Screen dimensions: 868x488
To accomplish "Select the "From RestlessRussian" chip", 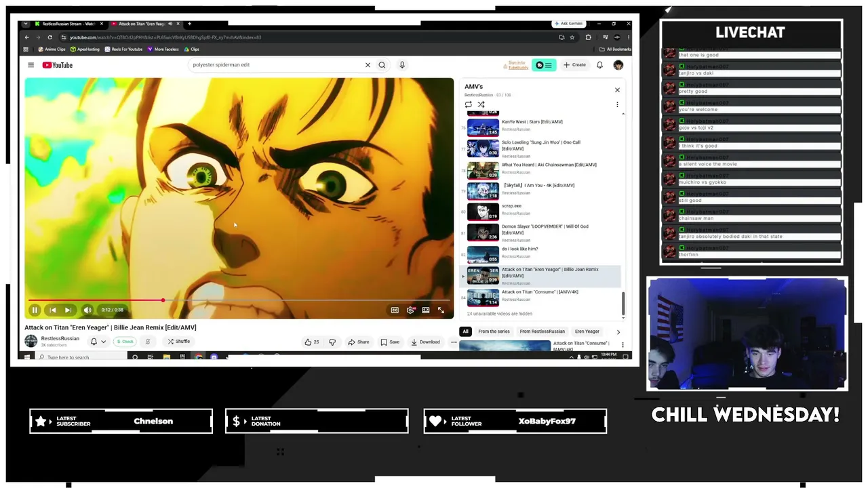I will tap(542, 331).
